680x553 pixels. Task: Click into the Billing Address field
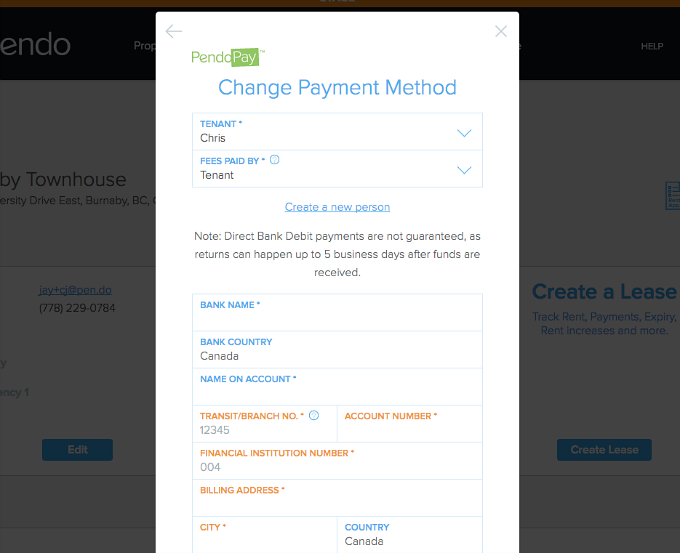337,498
